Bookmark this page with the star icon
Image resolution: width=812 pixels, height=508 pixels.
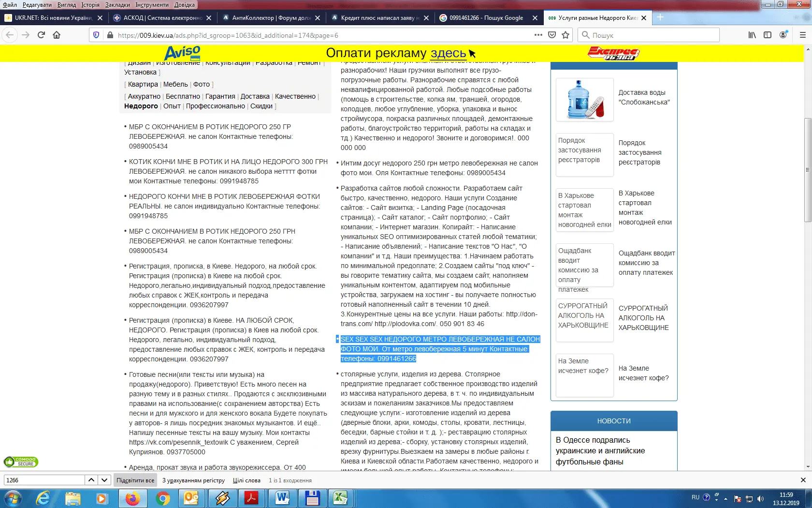pos(565,35)
